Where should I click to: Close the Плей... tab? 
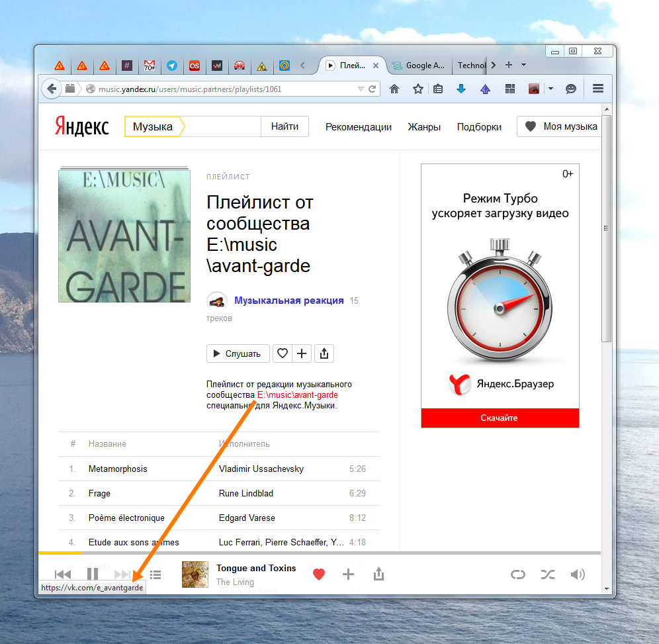coord(376,66)
